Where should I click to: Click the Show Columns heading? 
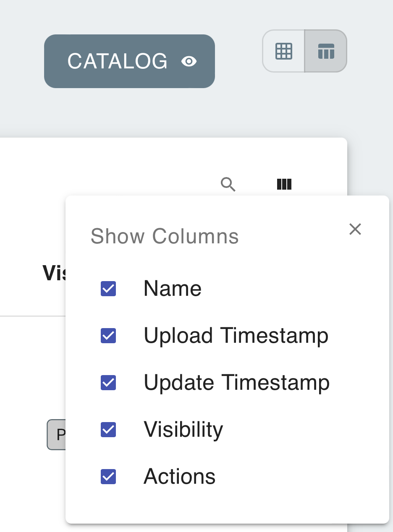pos(165,236)
